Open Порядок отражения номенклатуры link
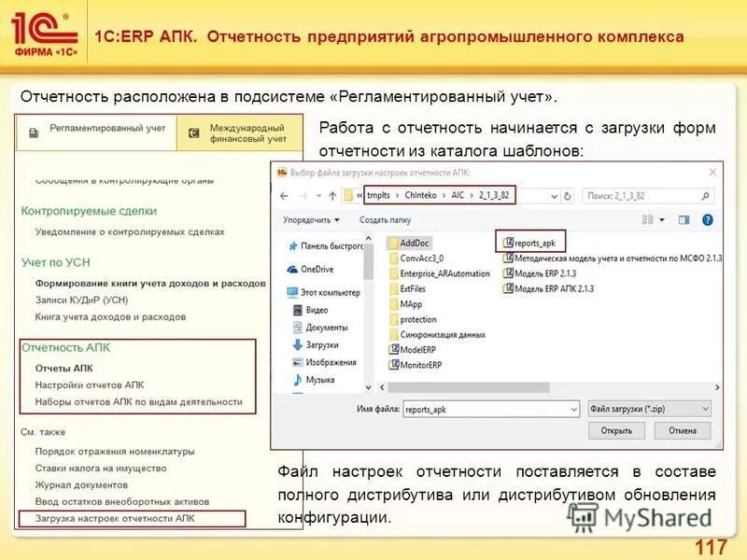The image size is (747, 560). pos(115,452)
